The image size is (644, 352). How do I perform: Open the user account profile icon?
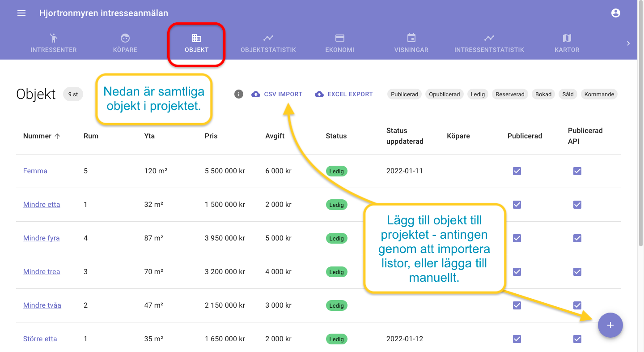(616, 13)
